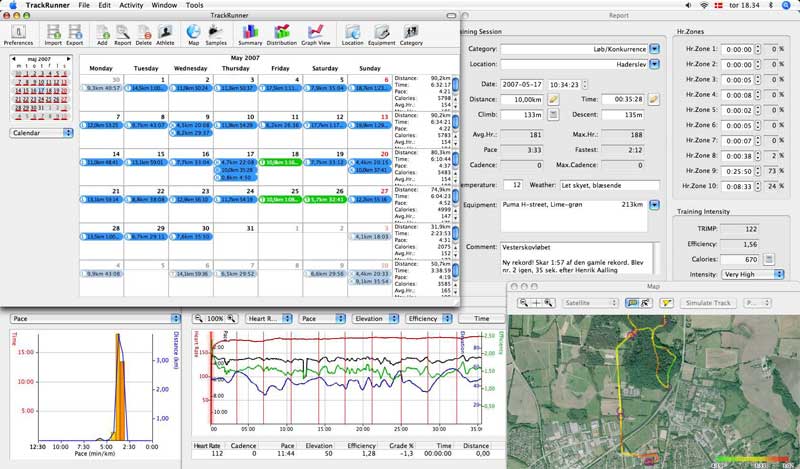Click the Distance field 10,00km
The height and width of the screenshot is (469, 800).
[522, 100]
